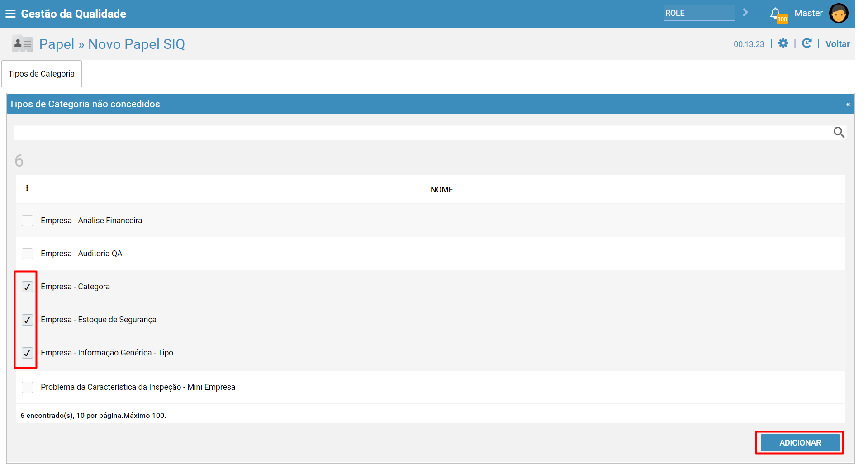Open the settings gear icon
This screenshot has width=868, height=465.
coord(783,43)
